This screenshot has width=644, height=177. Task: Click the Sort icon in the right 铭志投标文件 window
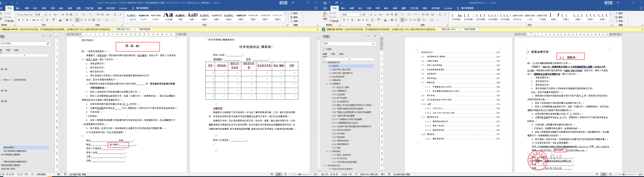click(x=440, y=15)
